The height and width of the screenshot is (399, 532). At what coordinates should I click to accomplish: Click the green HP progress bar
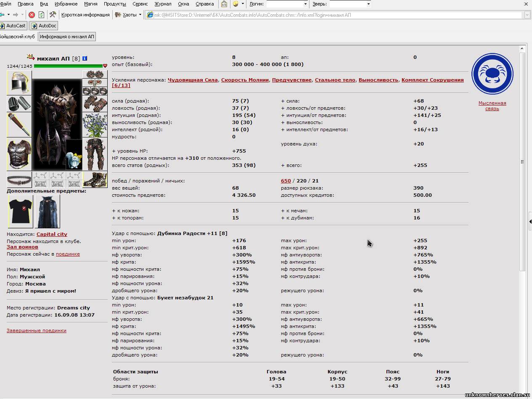point(68,66)
